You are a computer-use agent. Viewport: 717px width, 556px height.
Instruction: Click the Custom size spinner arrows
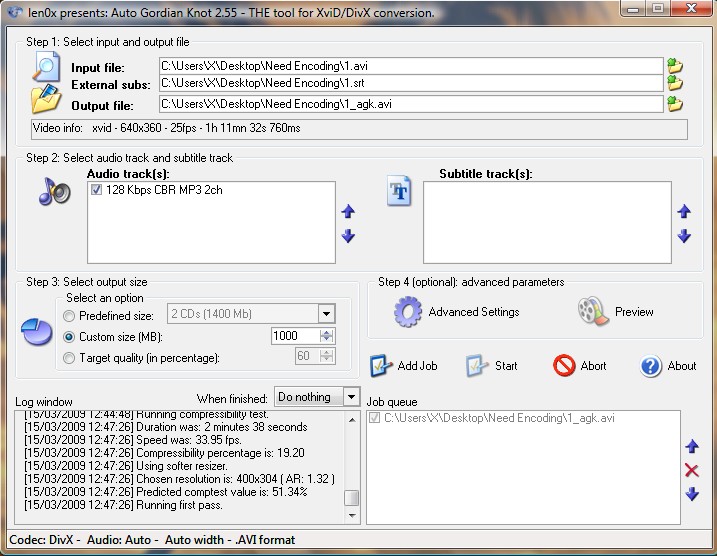[x=326, y=336]
